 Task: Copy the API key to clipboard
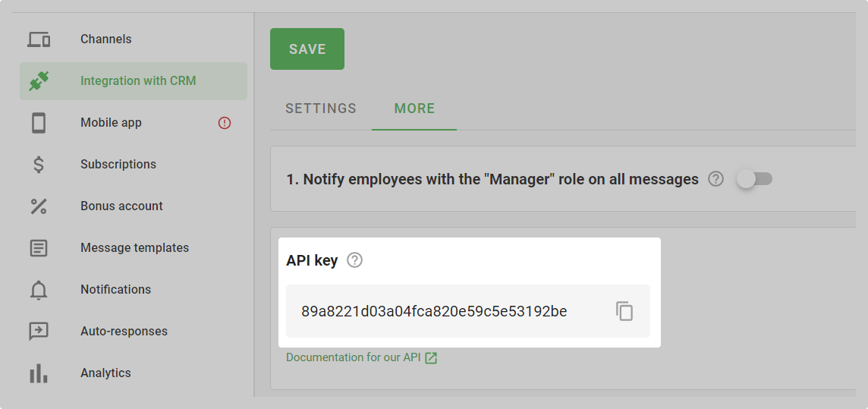pyautogui.click(x=624, y=311)
